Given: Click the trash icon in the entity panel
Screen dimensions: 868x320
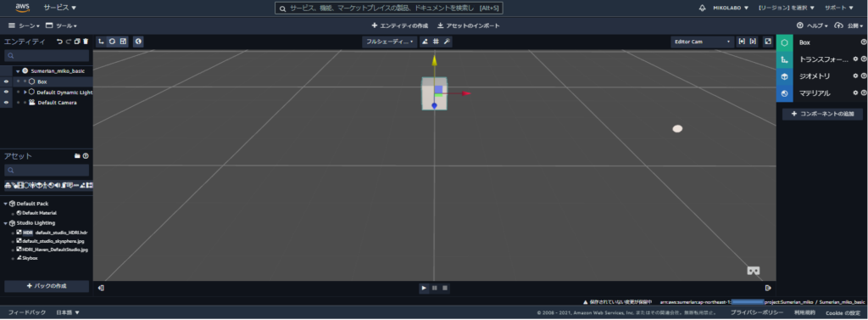Looking at the screenshot, I should pyautogui.click(x=86, y=42).
